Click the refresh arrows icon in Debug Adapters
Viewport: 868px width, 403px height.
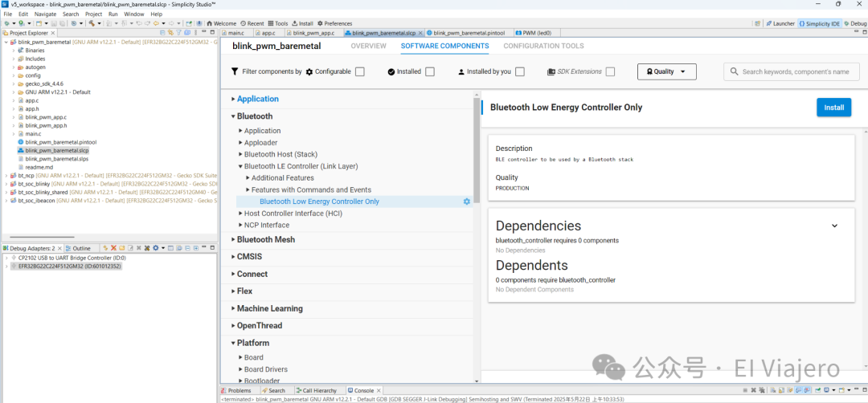click(x=105, y=248)
